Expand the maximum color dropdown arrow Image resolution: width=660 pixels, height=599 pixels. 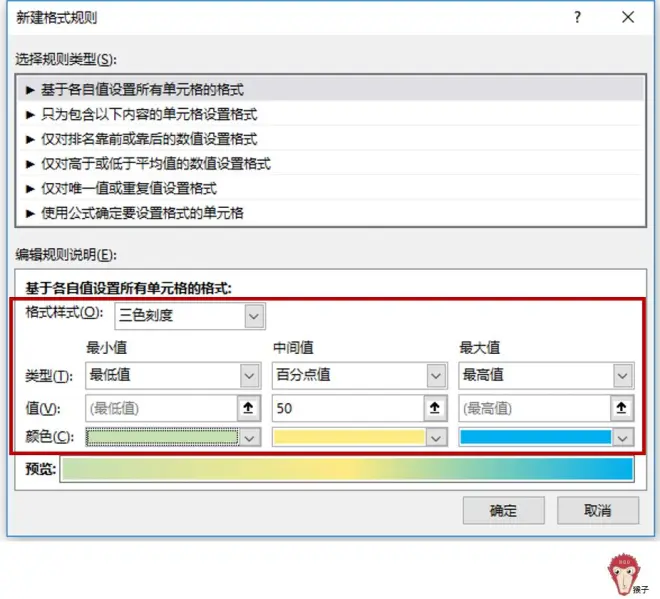pyautogui.click(x=623, y=438)
